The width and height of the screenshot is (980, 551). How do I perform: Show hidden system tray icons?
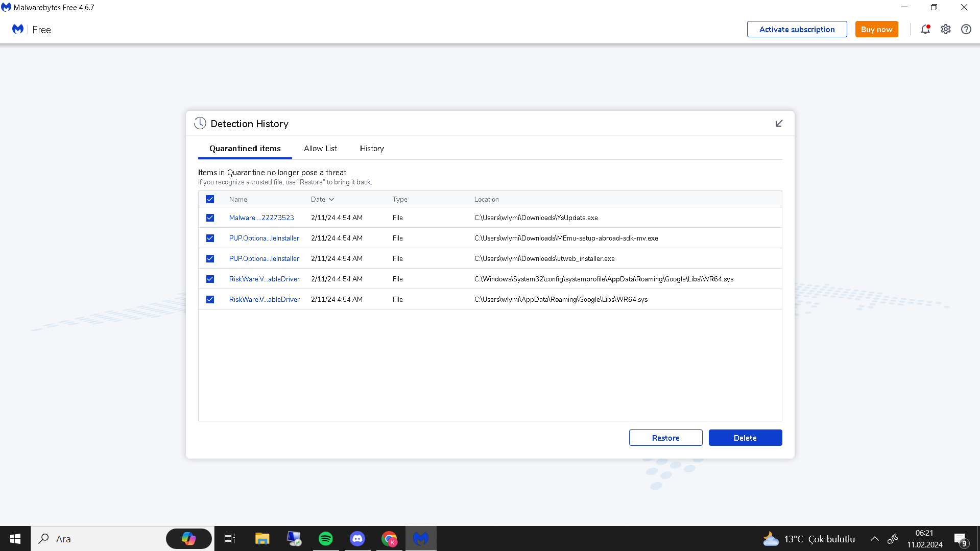[874, 539]
